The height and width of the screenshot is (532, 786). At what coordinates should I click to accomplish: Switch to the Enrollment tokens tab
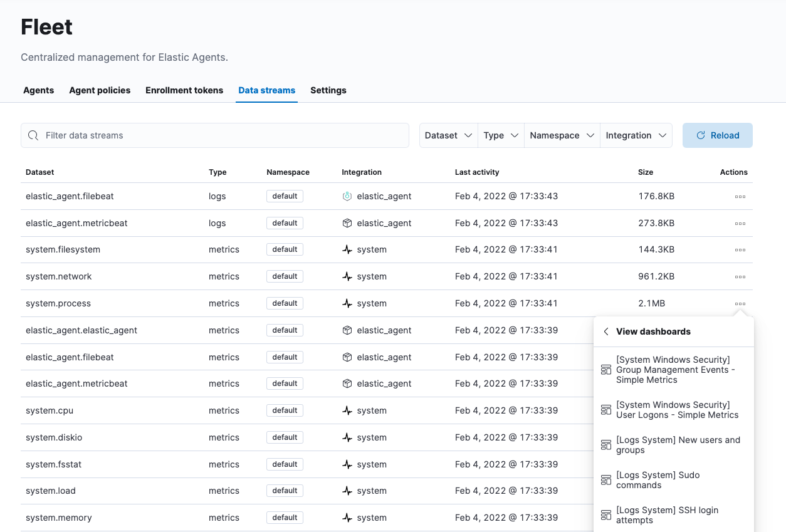click(x=184, y=90)
